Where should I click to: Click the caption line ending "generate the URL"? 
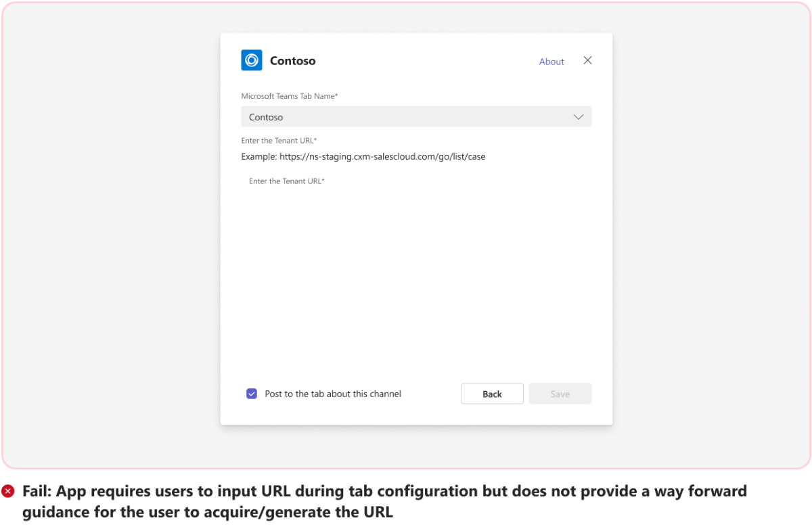click(x=207, y=512)
